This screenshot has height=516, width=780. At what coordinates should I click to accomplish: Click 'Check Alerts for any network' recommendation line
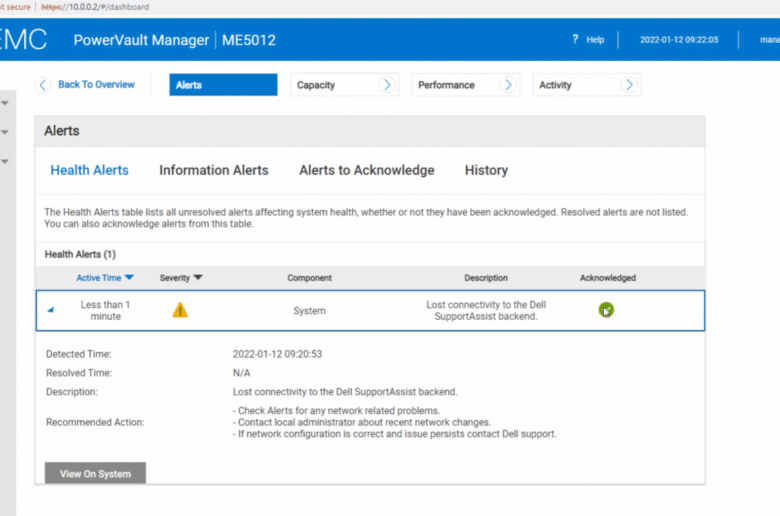point(336,411)
